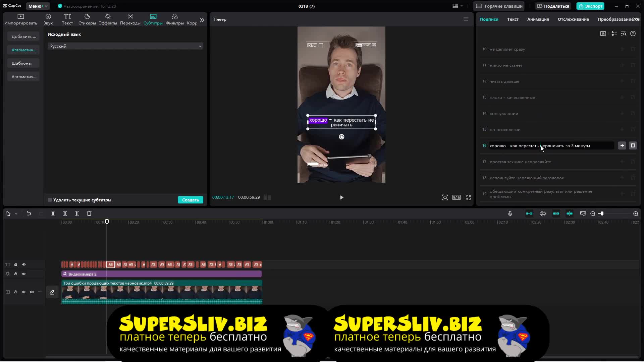Click the voice record microphone icon
Viewport: 644px width, 362px height.
pos(510,214)
